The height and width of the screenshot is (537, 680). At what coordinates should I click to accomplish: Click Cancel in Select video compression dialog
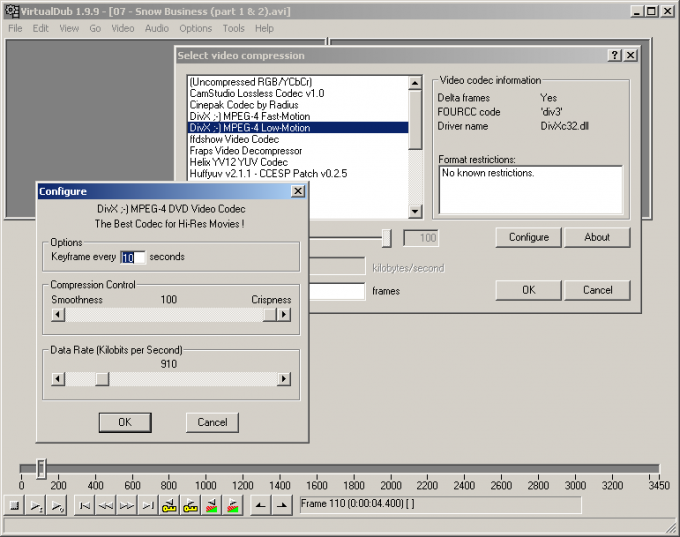[597, 290]
